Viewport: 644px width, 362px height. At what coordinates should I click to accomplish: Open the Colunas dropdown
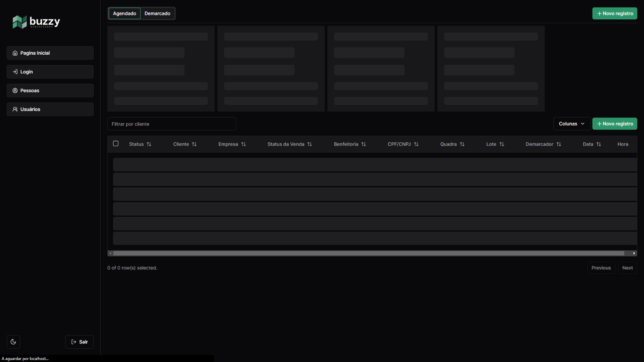pos(572,124)
